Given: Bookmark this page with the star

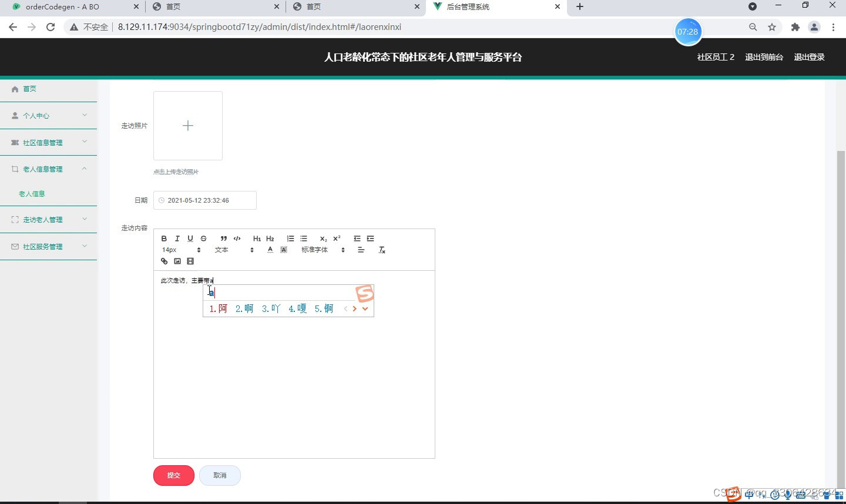Looking at the screenshot, I should pos(772,27).
